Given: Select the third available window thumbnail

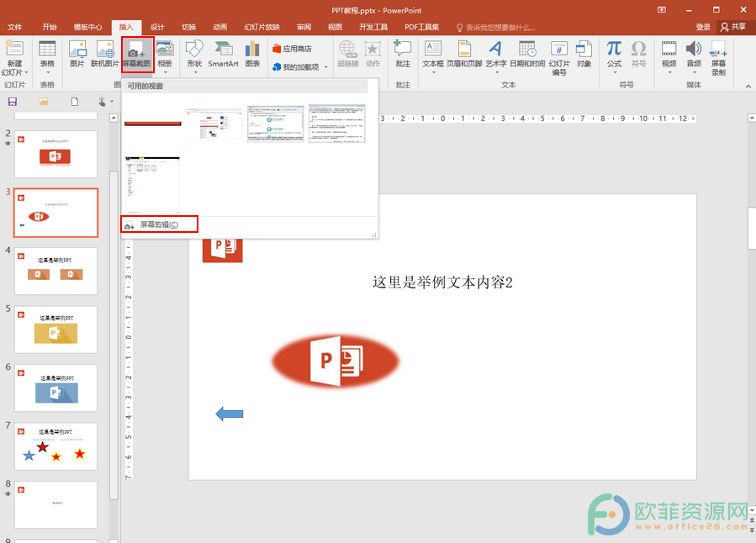Looking at the screenshot, I should (276, 124).
